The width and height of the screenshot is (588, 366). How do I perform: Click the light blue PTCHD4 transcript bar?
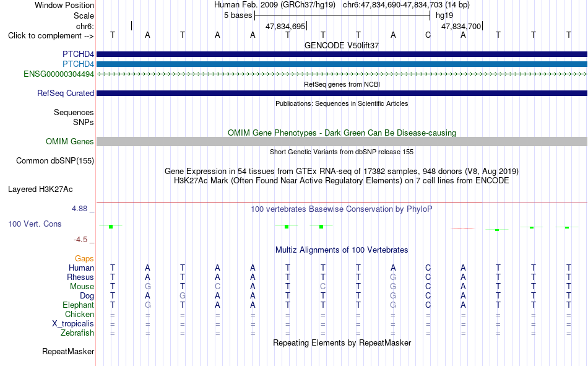(x=342, y=64)
